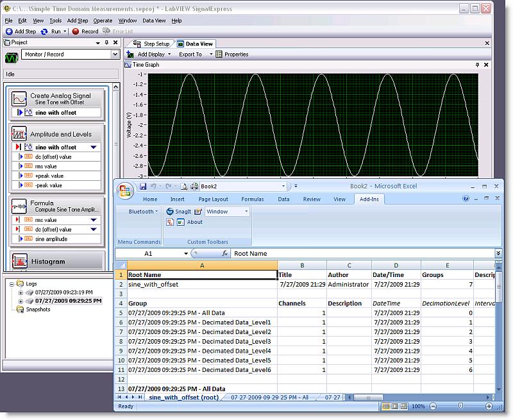This screenshot has height=420, width=513.
Task: Click the About button in Custom Toolbars
Action: (x=194, y=222)
